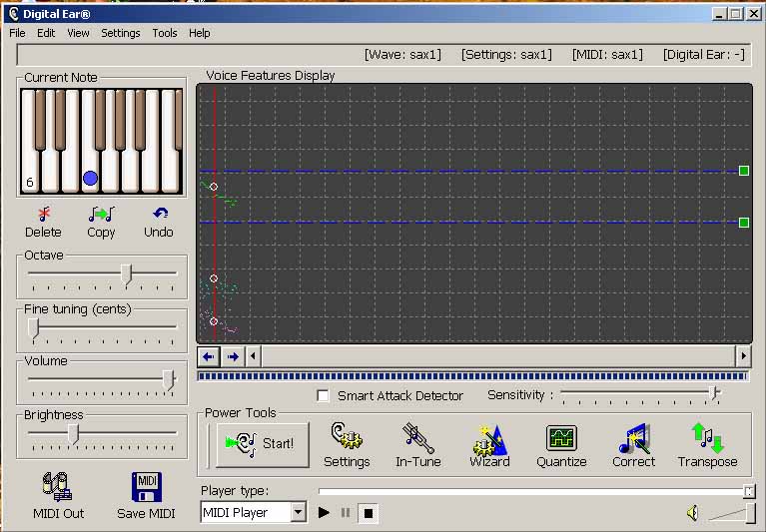Open the Tools menu
This screenshot has width=766, height=532.
[165, 33]
